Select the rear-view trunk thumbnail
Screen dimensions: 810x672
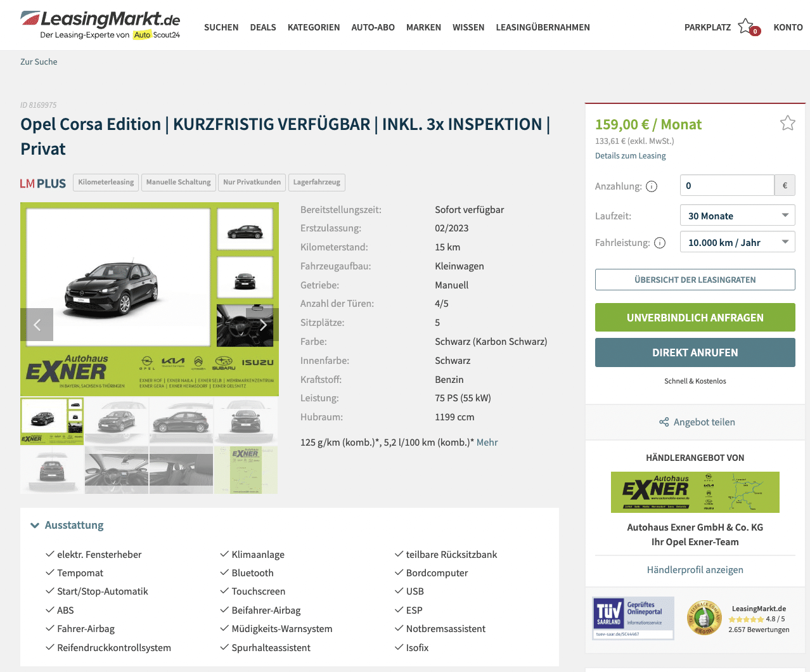pyautogui.click(x=52, y=470)
